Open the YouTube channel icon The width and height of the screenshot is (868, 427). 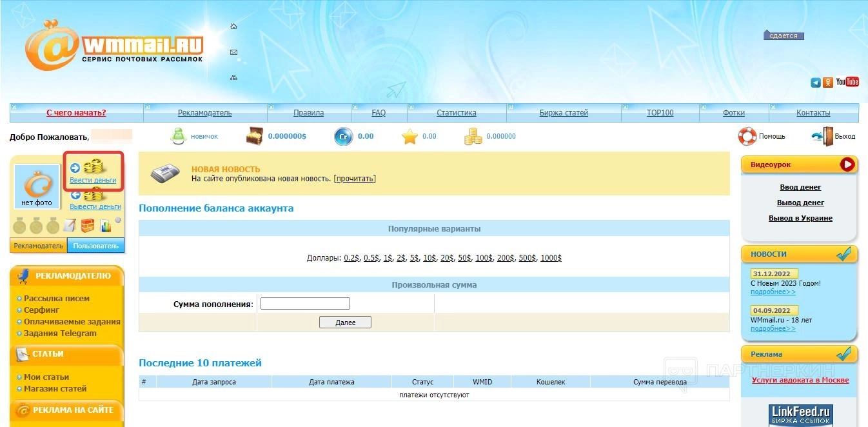[847, 82]
